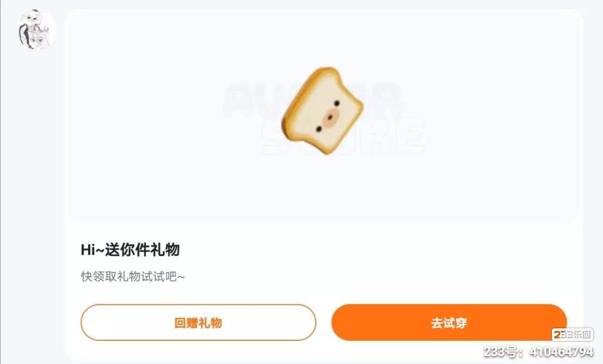Click the white card space between the subtitle and buttons
Image resolution: width=603 pixels, height=364 pixels.
(x=324, y=294)
